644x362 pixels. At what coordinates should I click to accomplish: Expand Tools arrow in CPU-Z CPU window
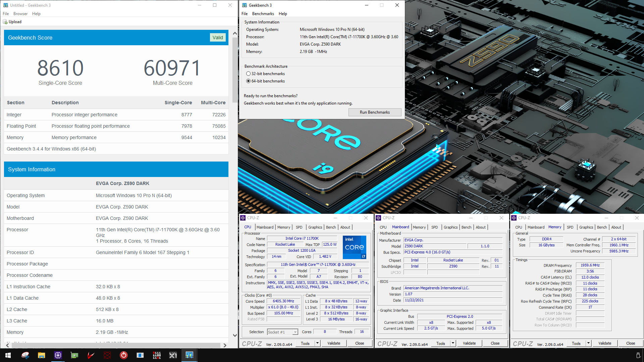point(317,343)
